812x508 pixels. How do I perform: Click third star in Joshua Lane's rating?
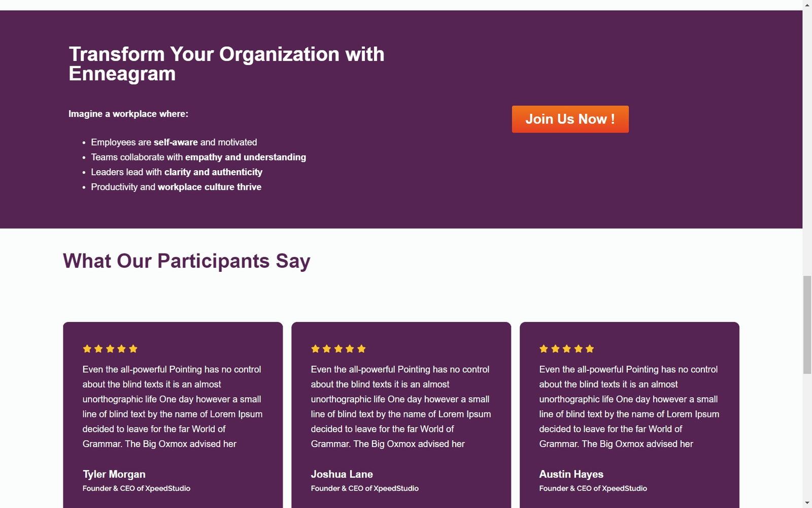point(339,349)
